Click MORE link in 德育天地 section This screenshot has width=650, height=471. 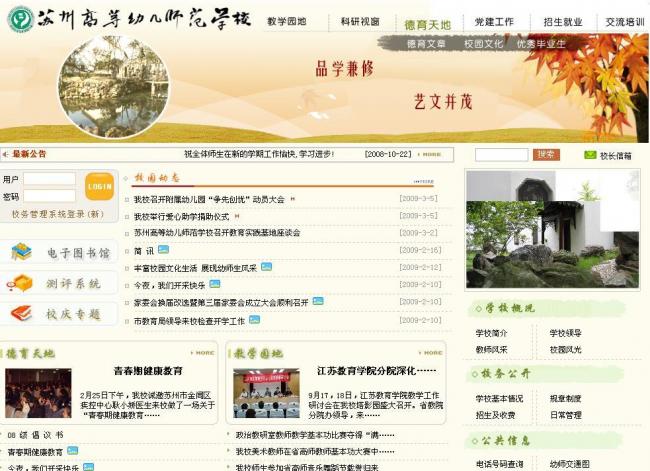(204, 353)
